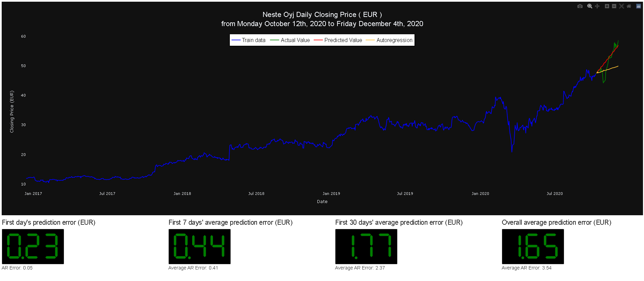Viewport: 644px width, 281px height.
Task: Toggle Predicted Value trace in legend
Action: click(343, 40)
